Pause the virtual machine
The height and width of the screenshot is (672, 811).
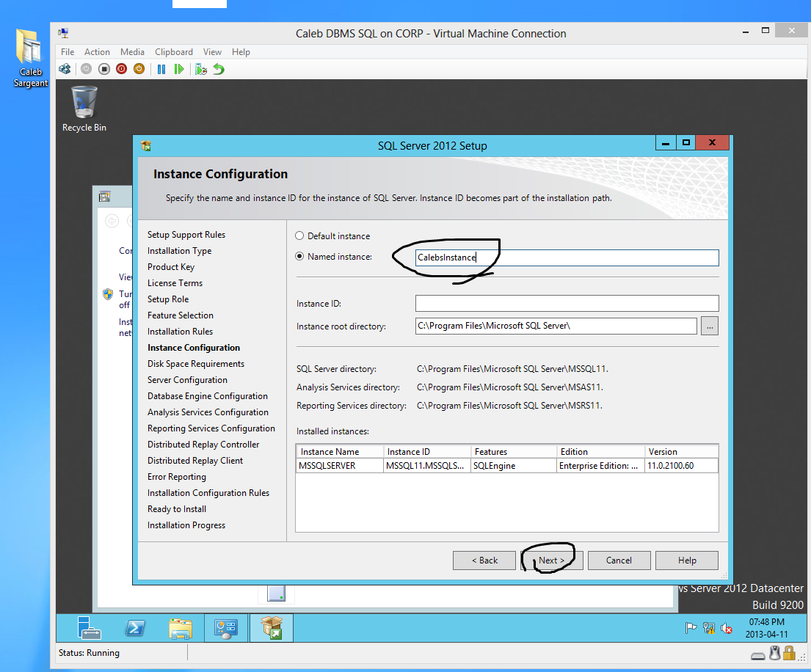click(161, 69)
